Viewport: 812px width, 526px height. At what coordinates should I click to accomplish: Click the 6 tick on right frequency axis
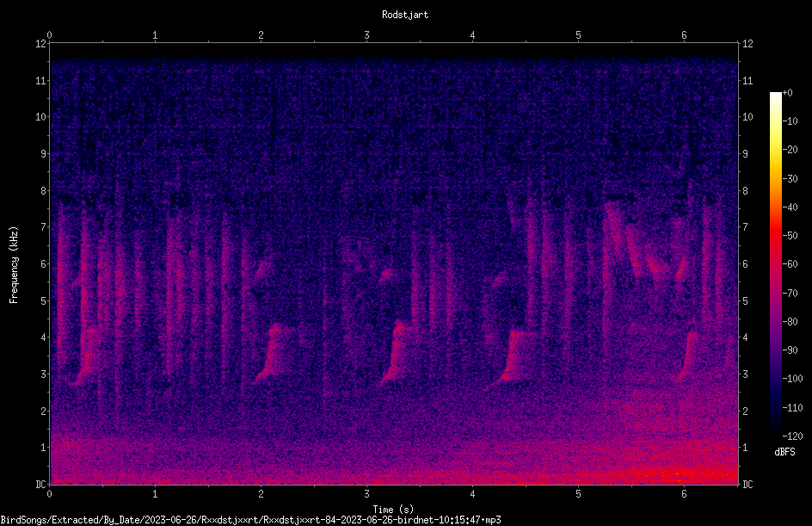(x=745, y=263)
